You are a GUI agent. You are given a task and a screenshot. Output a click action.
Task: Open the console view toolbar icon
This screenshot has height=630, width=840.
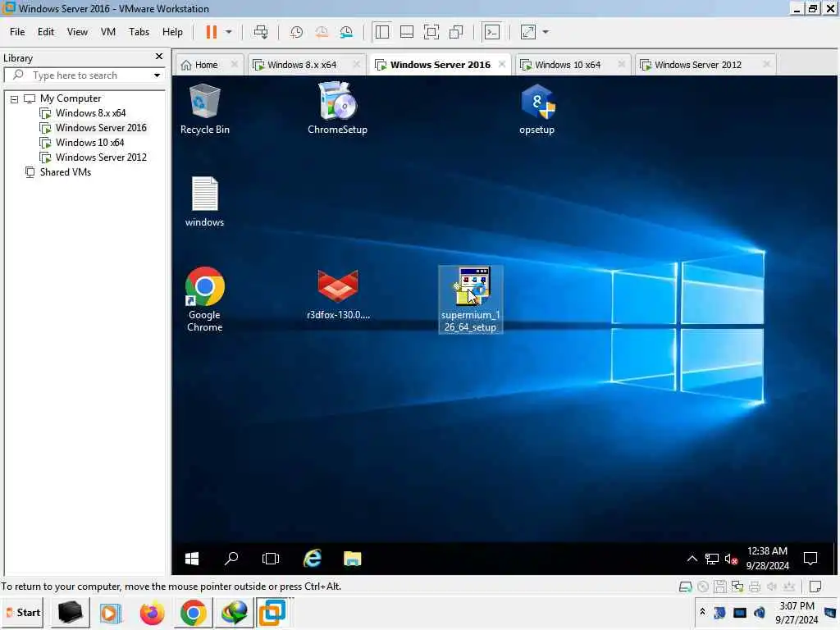coord(492,32)
